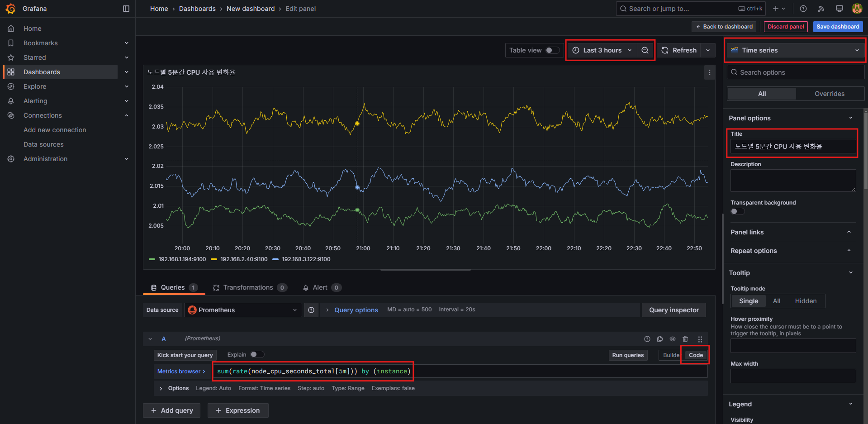Click the Run queries button
This screenshot has height=424, width=868.
628,355
